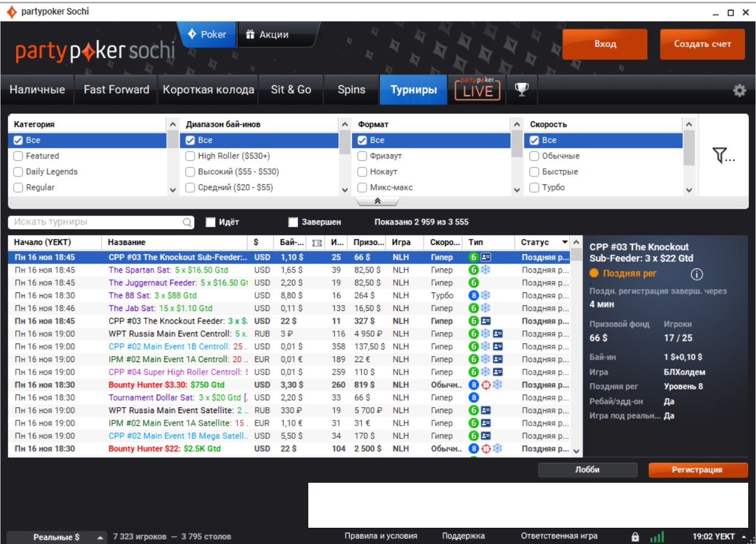
Task: Open settings via the gear icon
Action: pyautogui.click(x=739, y=91)
